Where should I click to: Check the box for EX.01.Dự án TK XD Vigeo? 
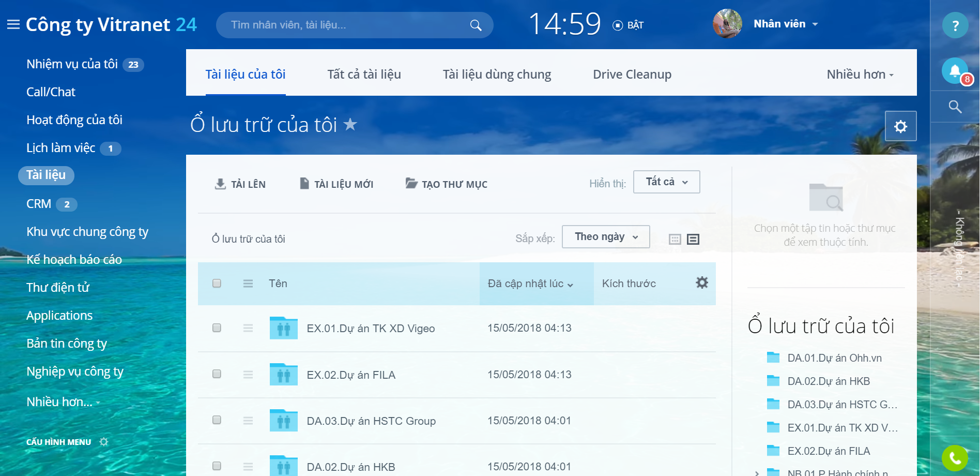(x=217, y=328)
